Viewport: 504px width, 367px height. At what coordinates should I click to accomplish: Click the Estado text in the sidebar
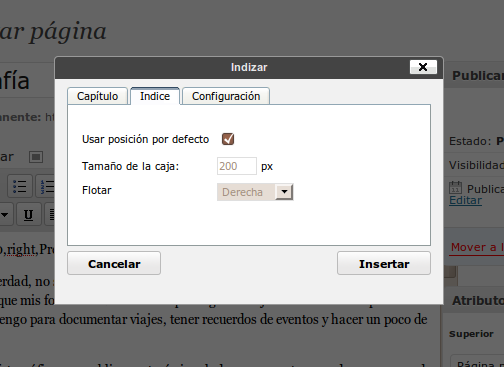(470, 141)
